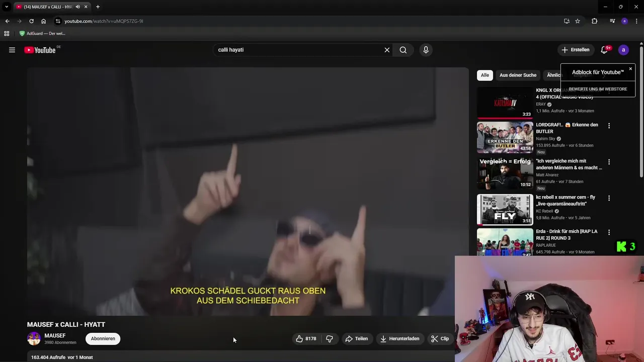Open the Erkenne den BUTLER video thumbnail
The image size is (644, 362).
pos(505,137)
